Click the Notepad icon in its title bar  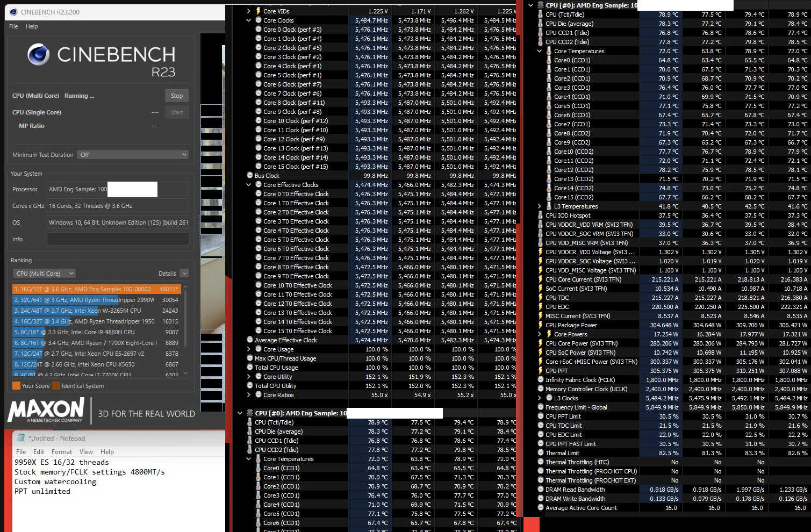pos(21,438)
